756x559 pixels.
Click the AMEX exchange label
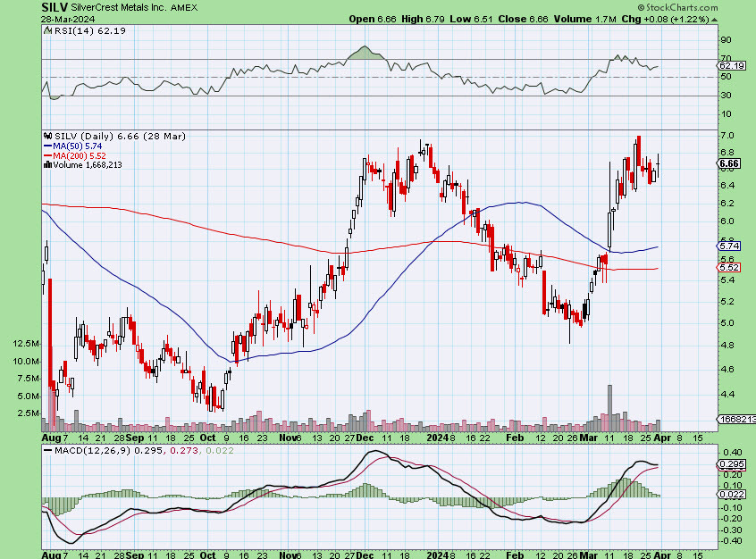[184, 8]
